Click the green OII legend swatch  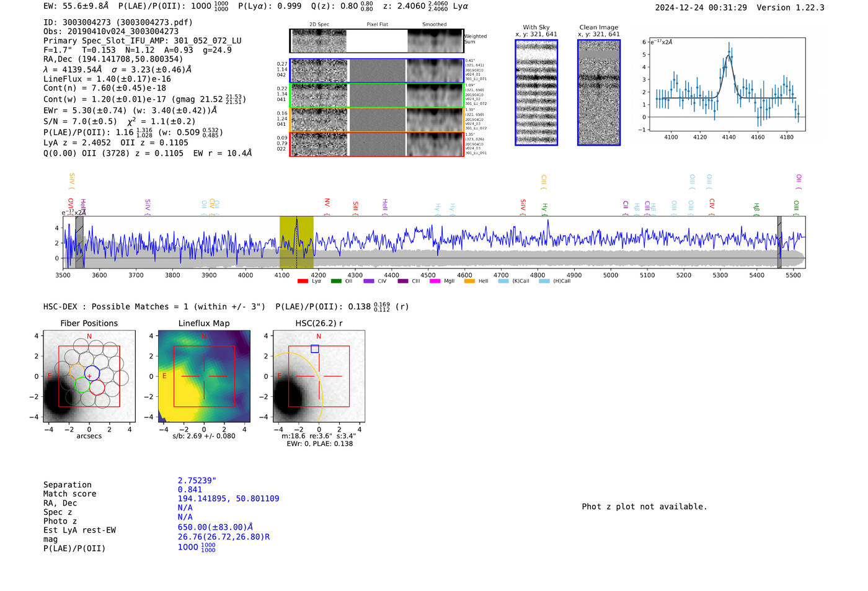pyautogui.click(x=336, y=281)
